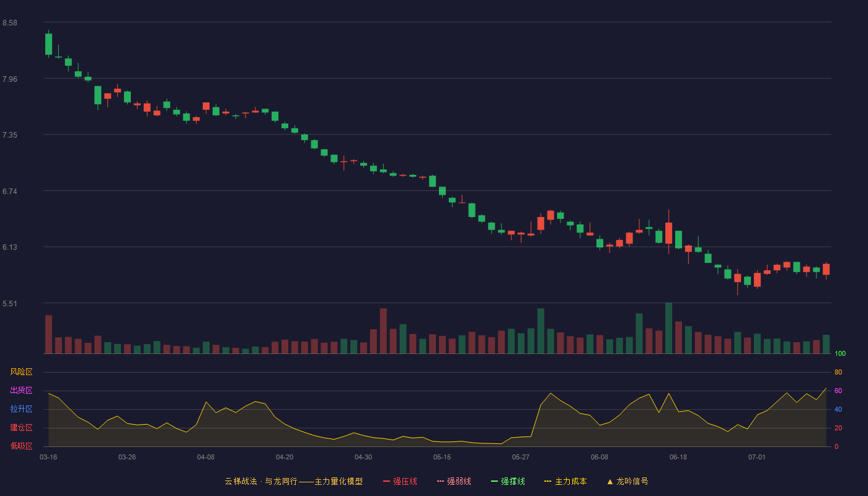Click the indicator axis value 40
The image size is (868, 496).
coord(838,410)
